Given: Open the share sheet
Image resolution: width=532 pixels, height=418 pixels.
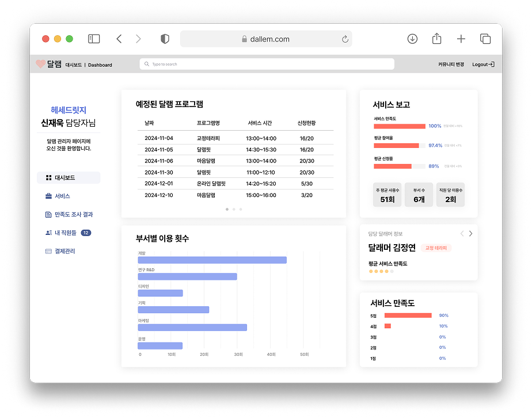Looking at the screenshot, I should click(436, 39).
